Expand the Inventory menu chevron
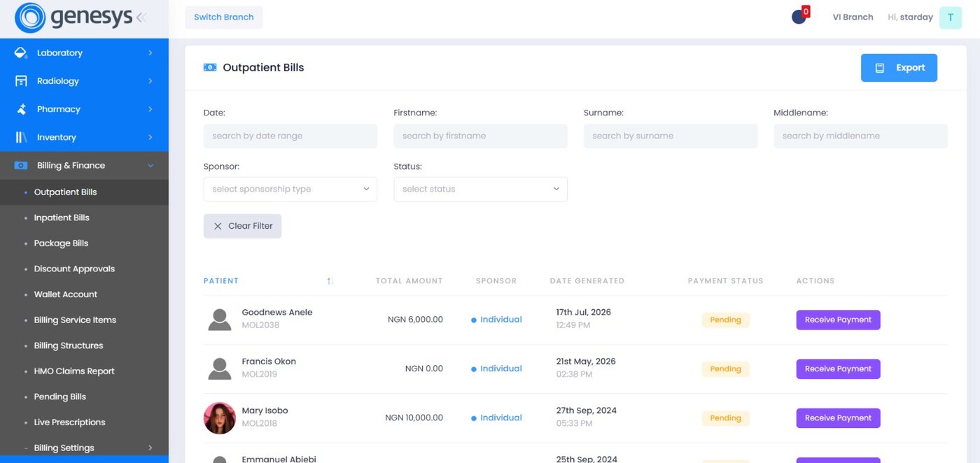 coord(150,137)
